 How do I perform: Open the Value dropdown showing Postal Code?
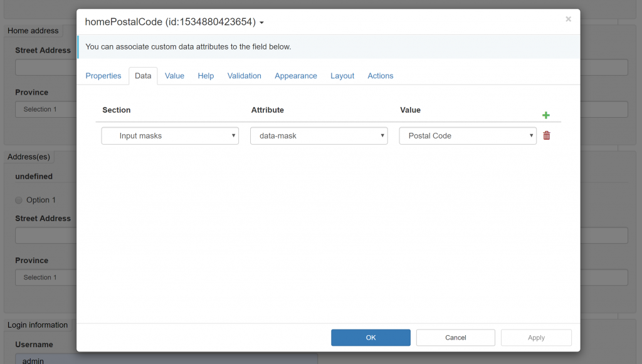pyautogui.click(x=467, y=135)
